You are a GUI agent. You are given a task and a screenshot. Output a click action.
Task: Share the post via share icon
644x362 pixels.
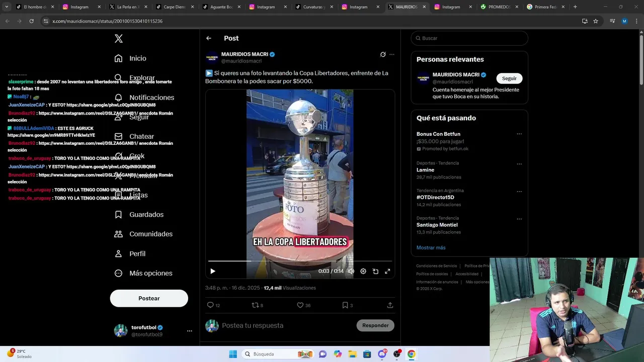390,305
